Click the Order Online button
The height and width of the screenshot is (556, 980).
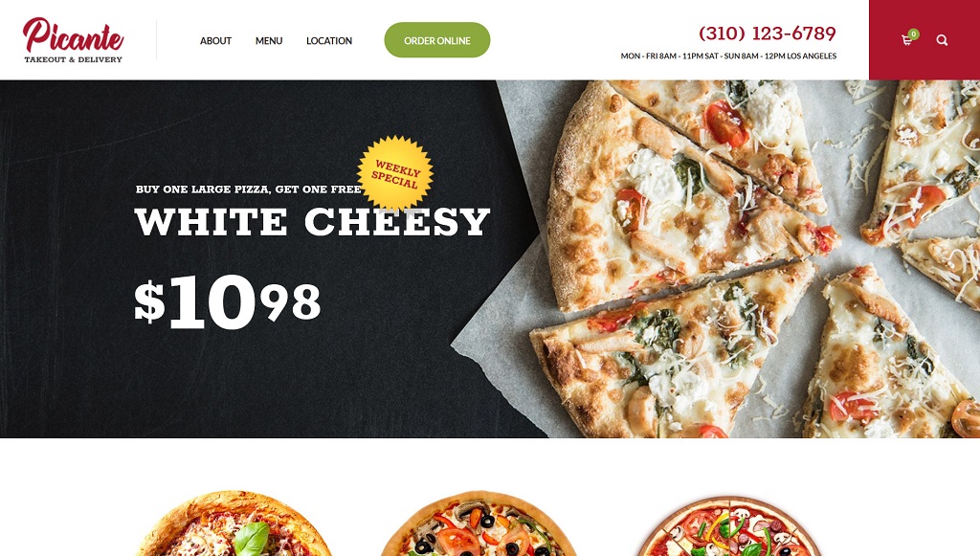click(436, 40)
